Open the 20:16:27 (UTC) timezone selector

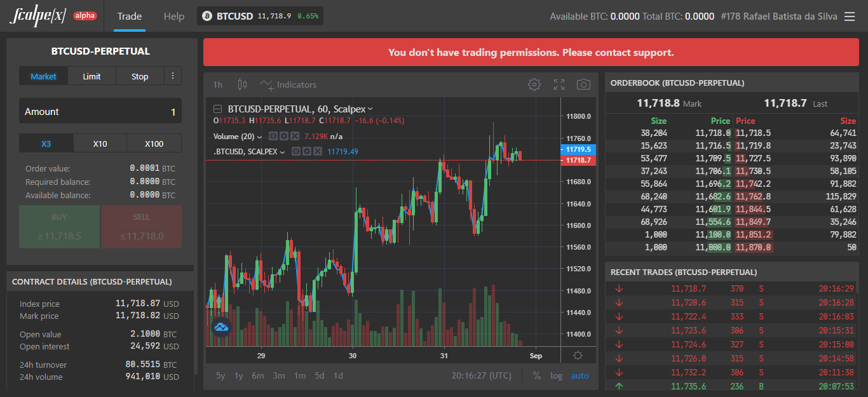[481, 375]
